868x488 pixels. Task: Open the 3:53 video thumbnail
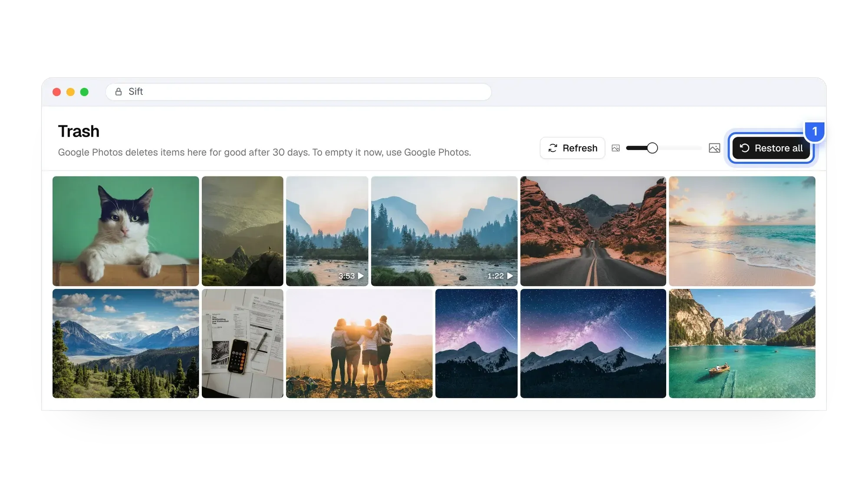[x=327, y=231]
